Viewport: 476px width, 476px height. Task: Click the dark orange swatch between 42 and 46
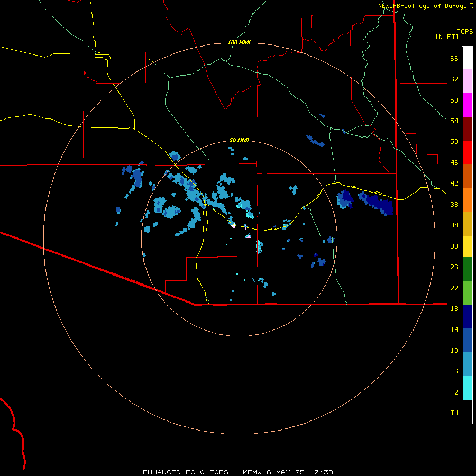[467, 176]
